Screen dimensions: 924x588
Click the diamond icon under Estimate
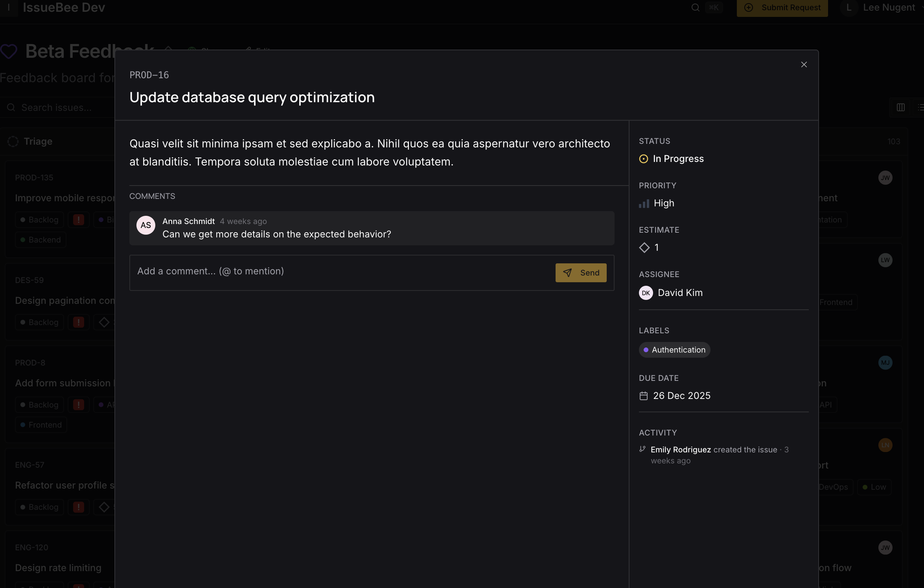click(x=644, y=248)
